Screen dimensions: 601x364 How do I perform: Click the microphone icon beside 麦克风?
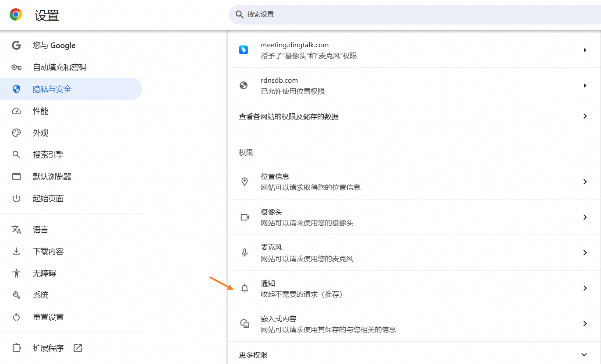pyautogui.click(x=244, y=253)
